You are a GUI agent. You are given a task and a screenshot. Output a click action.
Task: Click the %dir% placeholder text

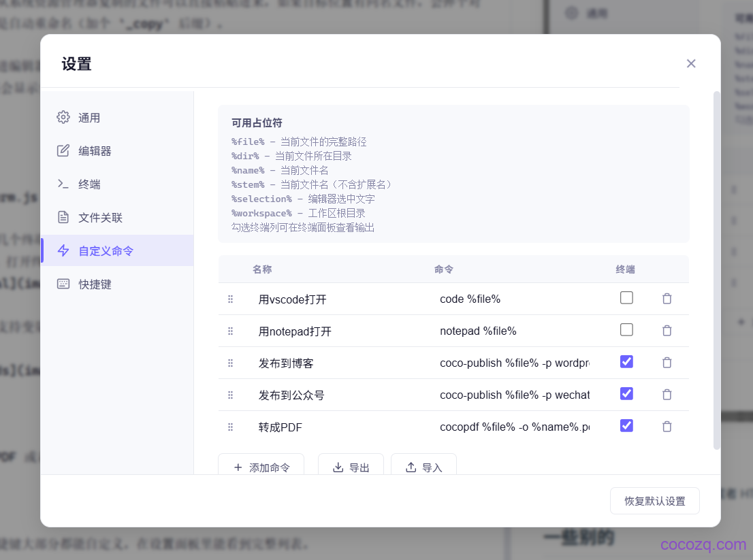coord(245,156)
